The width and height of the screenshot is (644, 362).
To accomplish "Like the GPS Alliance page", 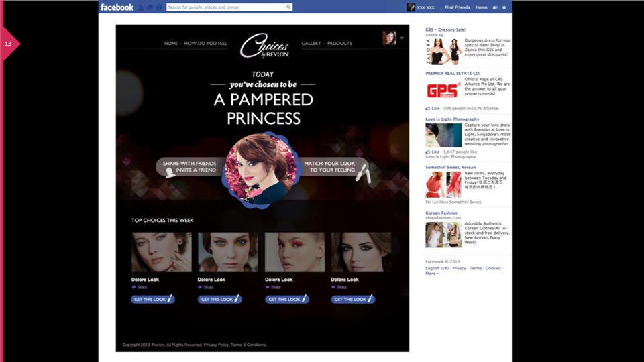I will tap(433, 109).
